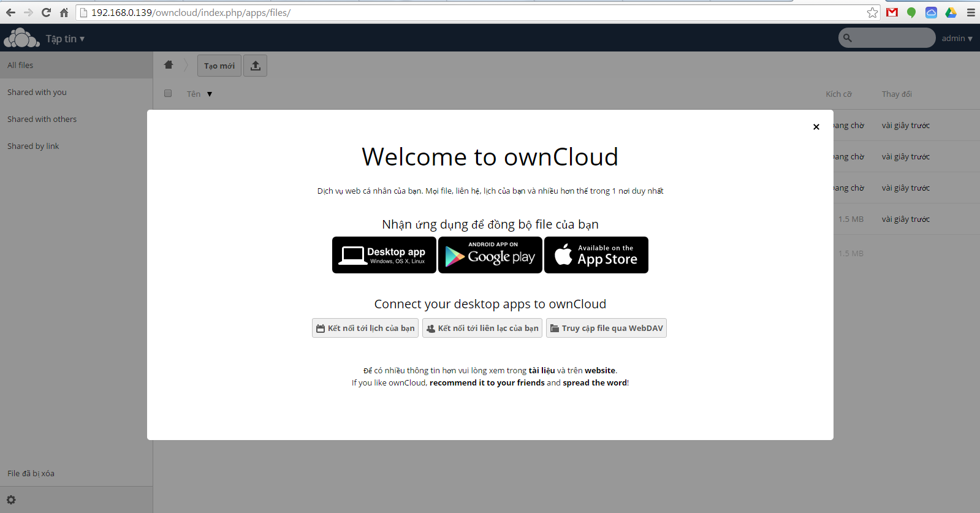Open 'Shared by link' in the sidebar
This screenshot has width=980, height=513.
(76, 146)
